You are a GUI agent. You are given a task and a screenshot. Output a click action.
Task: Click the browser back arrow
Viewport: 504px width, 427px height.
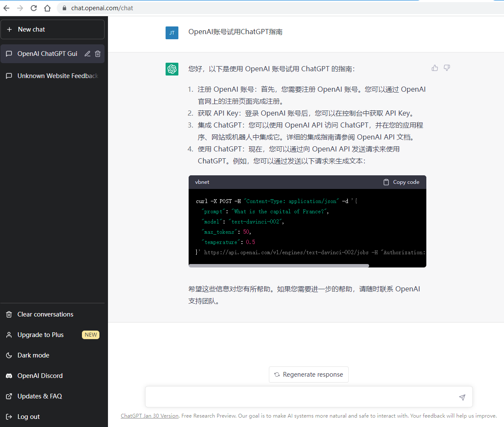point(6,8)
